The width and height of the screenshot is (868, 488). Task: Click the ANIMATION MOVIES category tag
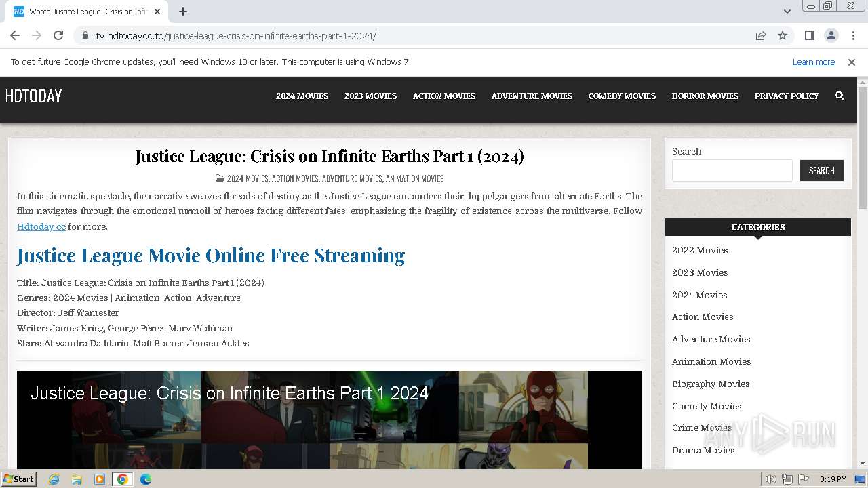click(x=415, y=178)
